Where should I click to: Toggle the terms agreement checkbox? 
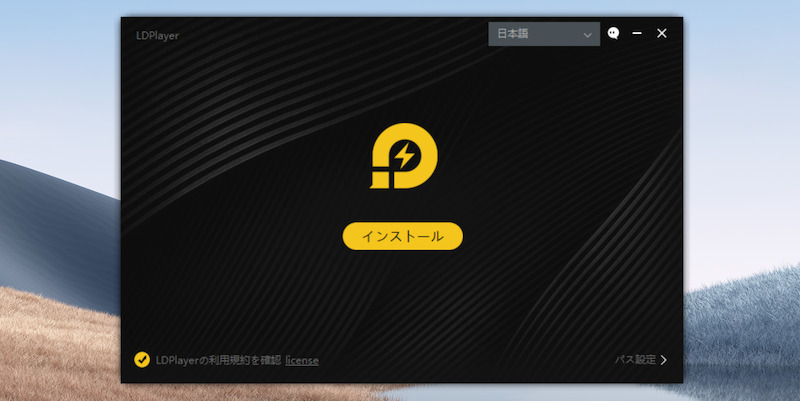(x=142, y=359)
